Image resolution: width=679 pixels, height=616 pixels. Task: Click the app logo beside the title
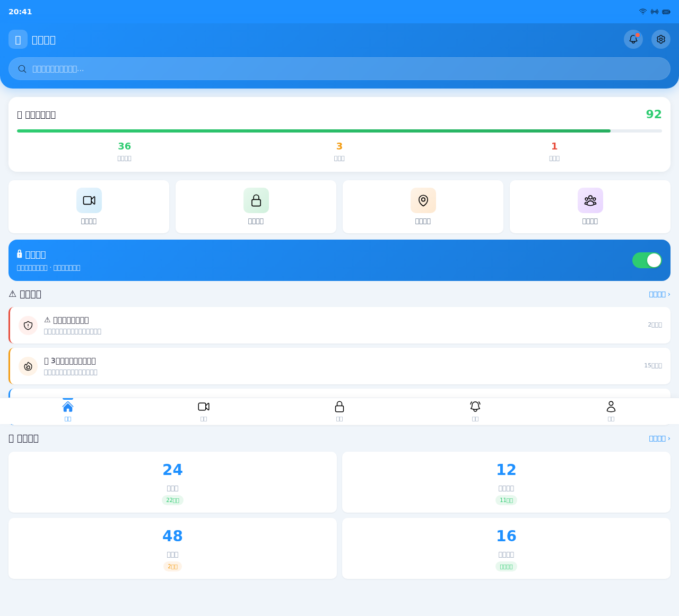click(18, 39)
